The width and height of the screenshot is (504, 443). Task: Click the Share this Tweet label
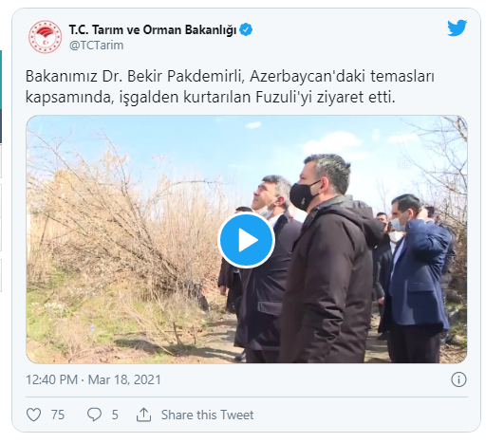coord(207,415)
